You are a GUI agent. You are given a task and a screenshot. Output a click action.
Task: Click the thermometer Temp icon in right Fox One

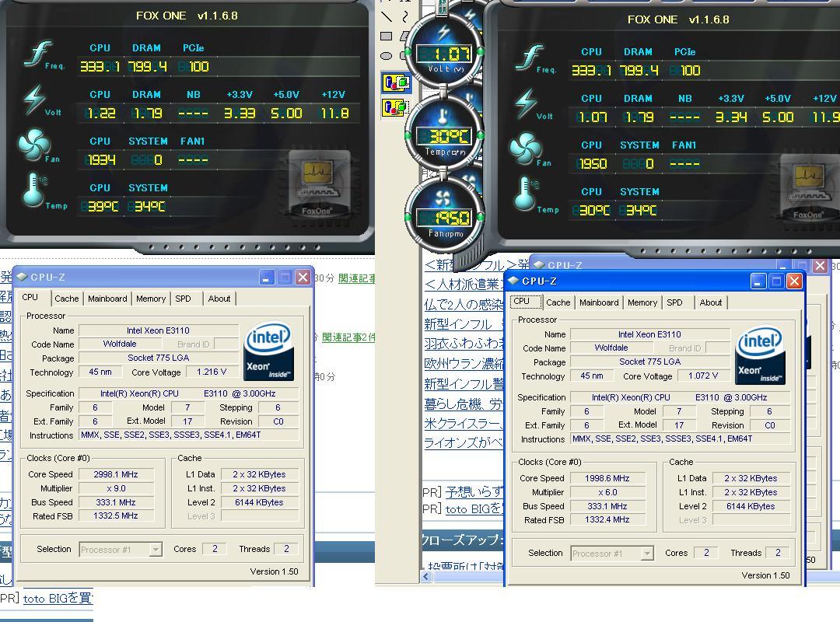tap(526, 194)
